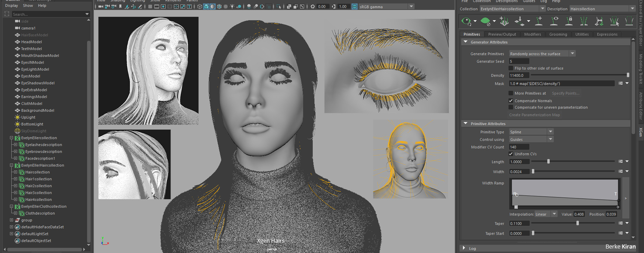Screen dimensions: 644x253
Task: Switch to the Preview/Output tab
Action: 502,34
